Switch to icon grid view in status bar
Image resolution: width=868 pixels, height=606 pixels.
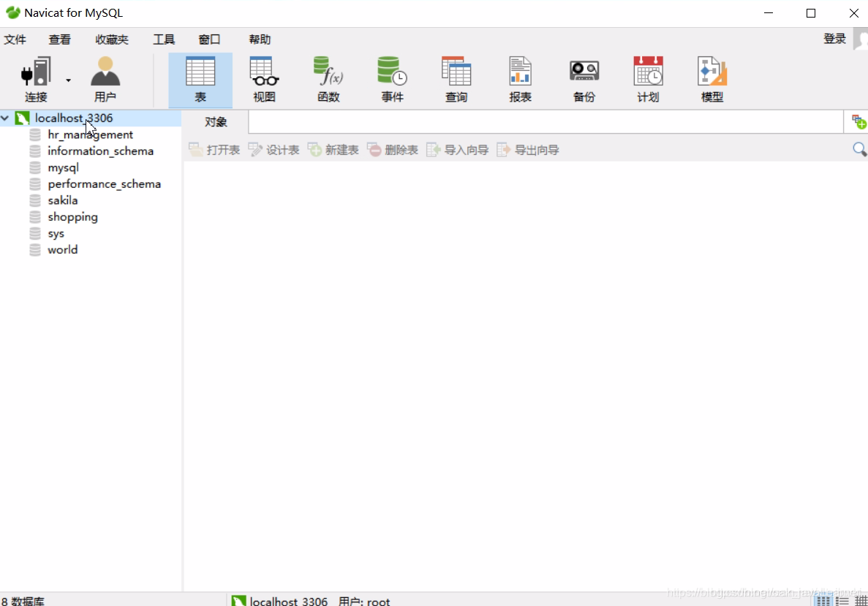(x=823, y=601)
